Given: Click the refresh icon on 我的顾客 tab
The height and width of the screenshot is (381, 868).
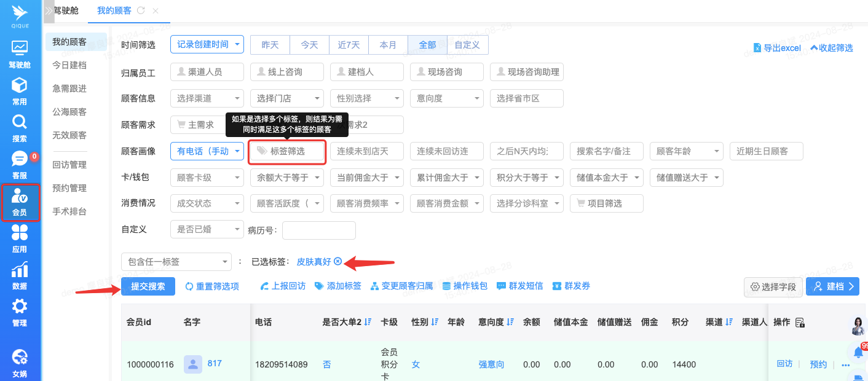Looking at the screenshot, I should point(141,10).
